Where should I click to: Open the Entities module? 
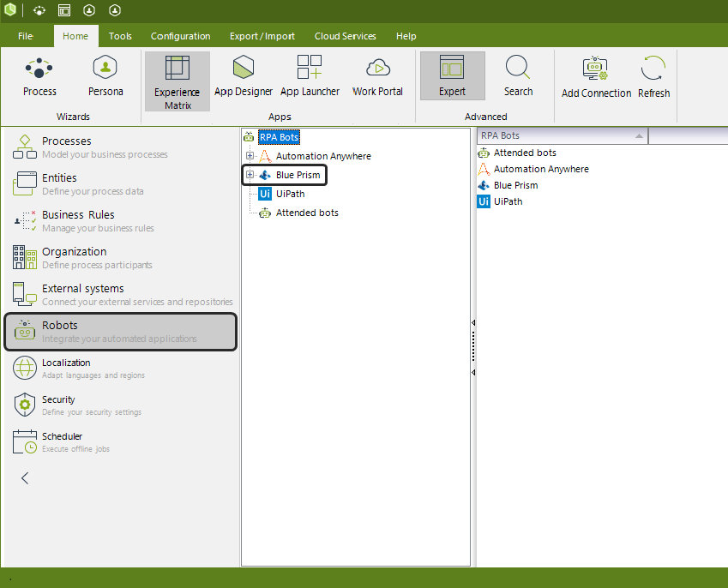coord(121,184)
